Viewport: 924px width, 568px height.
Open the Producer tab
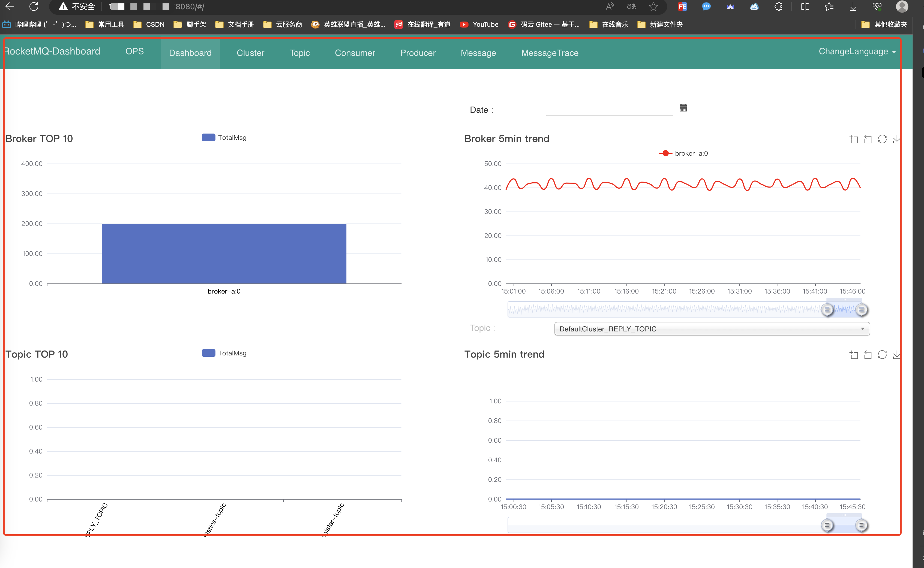point(418,53)
